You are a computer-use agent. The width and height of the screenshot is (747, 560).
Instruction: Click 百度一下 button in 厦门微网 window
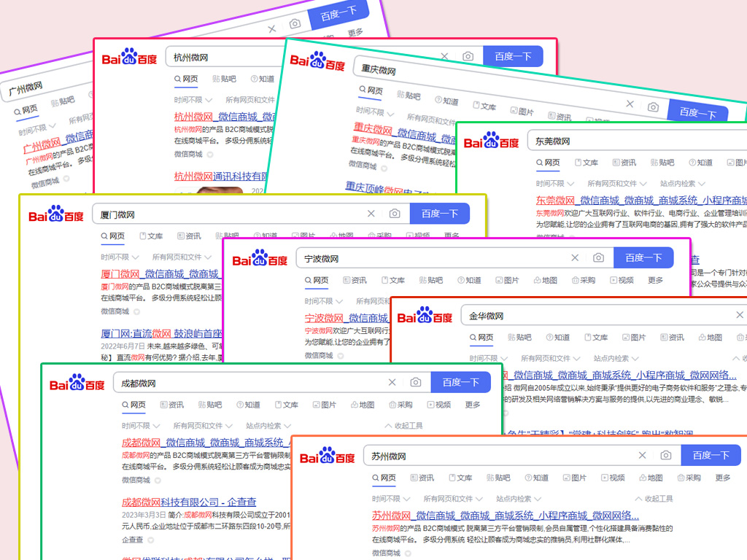[440, 214]
